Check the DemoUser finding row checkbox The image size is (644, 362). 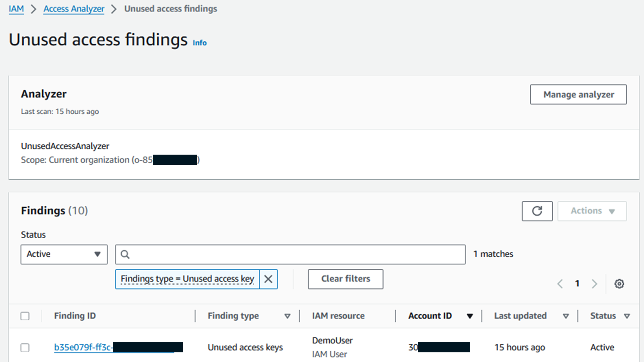coord(25,347)
